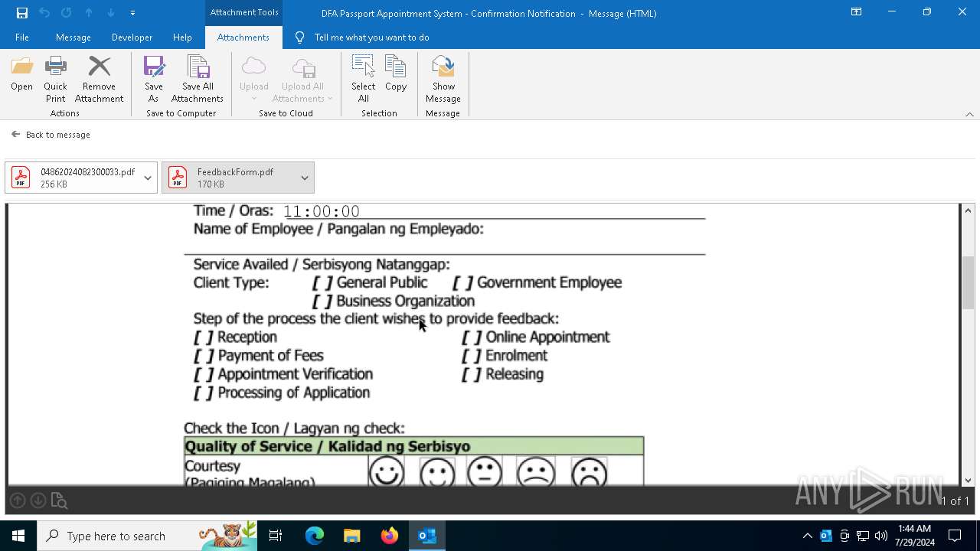
Task: Save attachment with Save As
Action: point(154,79)
